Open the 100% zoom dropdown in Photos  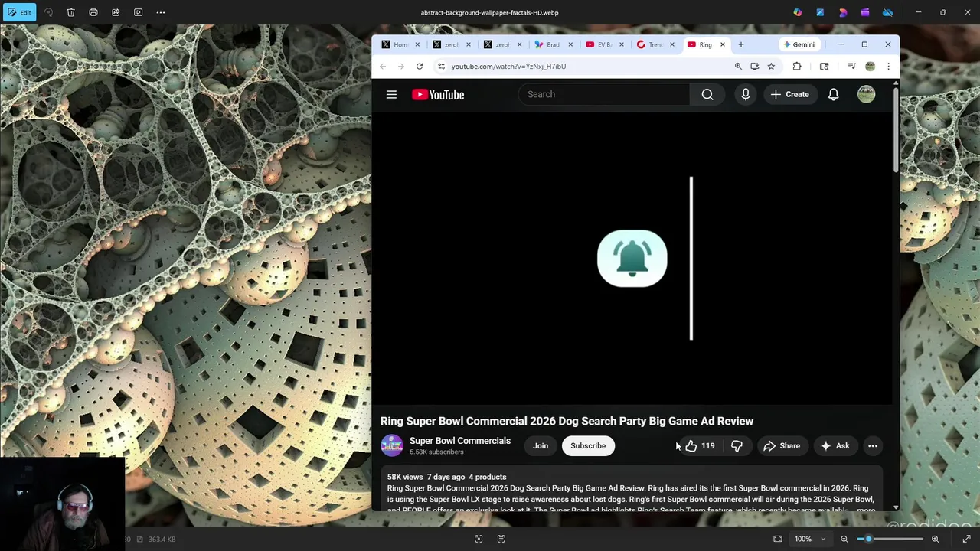point(810,539)
